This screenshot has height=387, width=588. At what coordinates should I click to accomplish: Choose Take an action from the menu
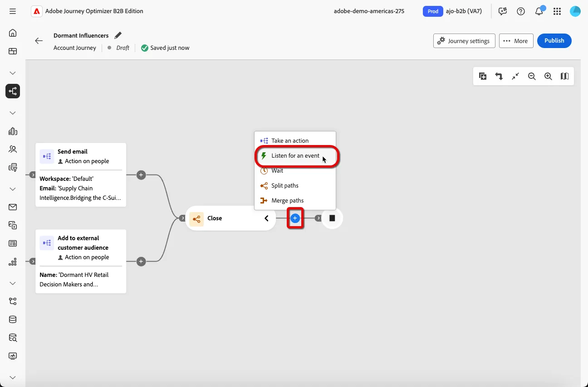[295, 140]
